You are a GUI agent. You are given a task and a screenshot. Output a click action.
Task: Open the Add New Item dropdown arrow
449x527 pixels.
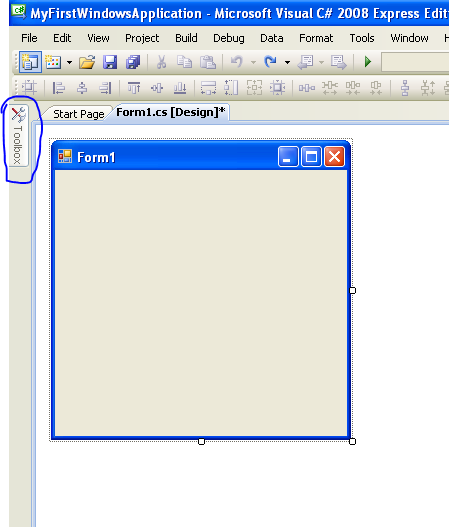(x=69, y=63)
